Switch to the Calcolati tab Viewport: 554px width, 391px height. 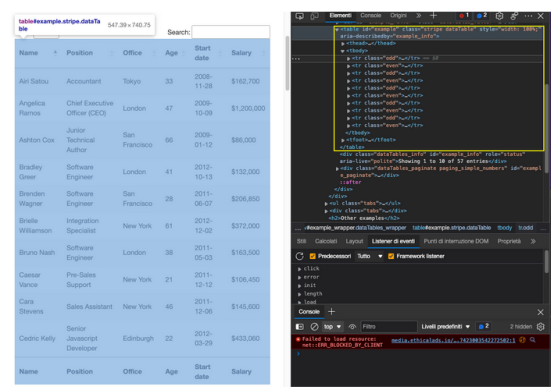click(326, 241)
